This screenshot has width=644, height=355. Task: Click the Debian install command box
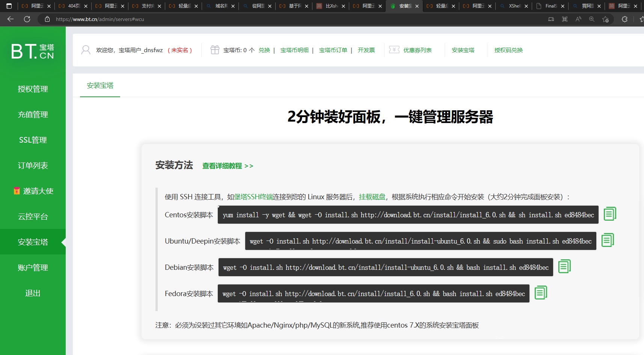tap(386, 267)
